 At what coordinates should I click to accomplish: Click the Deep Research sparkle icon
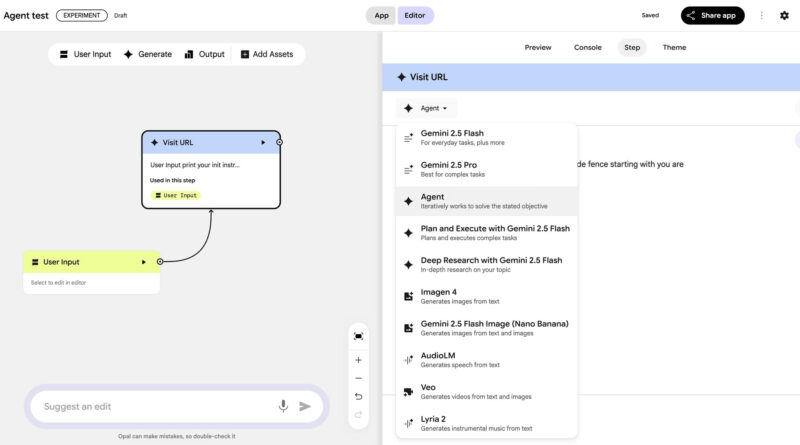(x=409, y=264)
